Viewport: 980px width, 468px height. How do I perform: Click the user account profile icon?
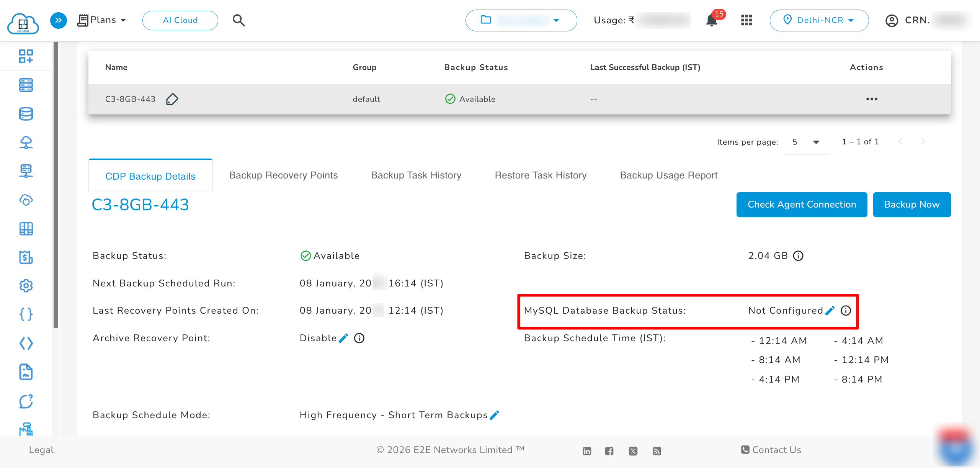892,21
